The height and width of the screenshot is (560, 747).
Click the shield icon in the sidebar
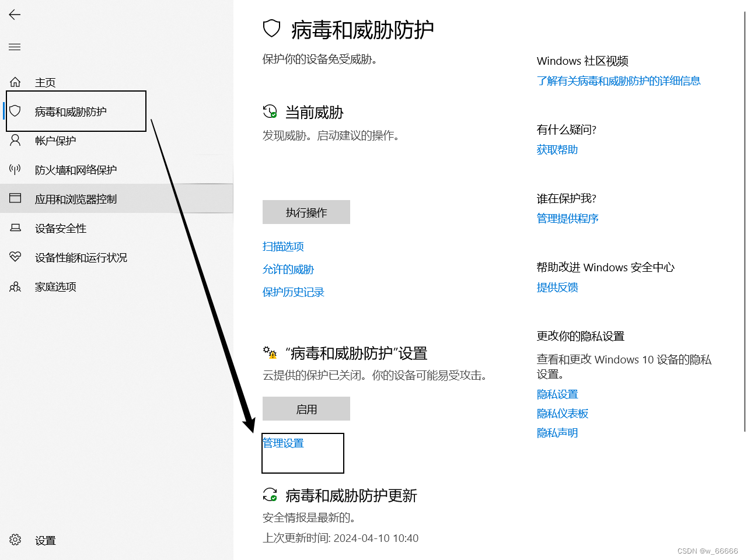click(15, 111)
